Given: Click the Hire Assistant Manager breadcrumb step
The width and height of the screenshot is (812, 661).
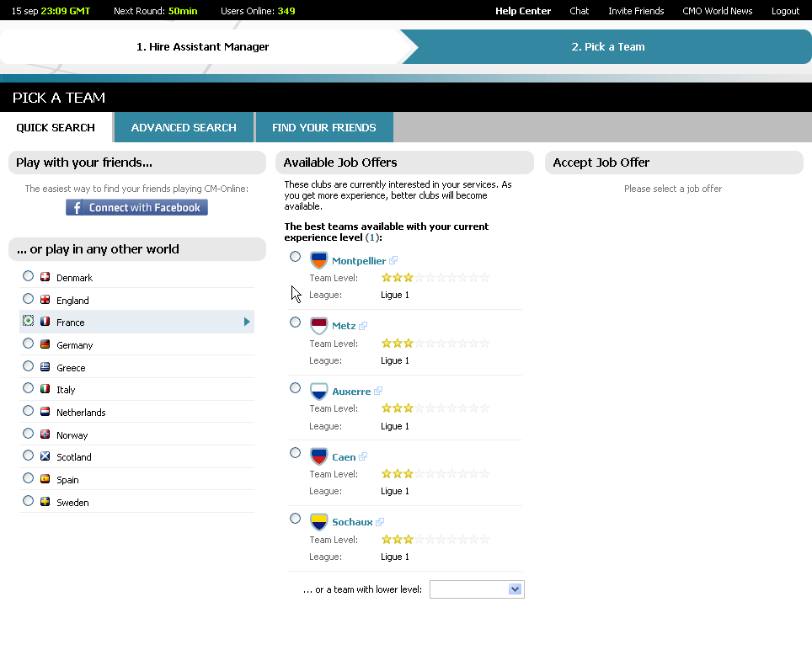Looking at the screenshot, I should coord(203,46).
